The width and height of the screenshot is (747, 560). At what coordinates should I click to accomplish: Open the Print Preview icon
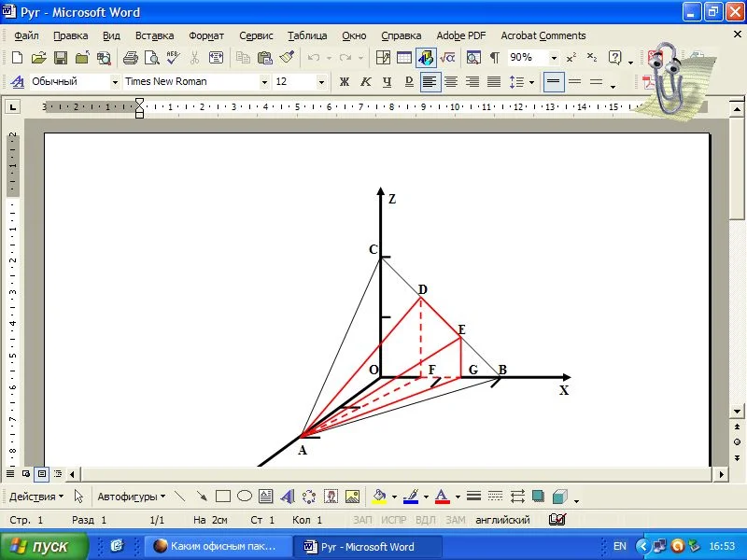coord(152,58)
